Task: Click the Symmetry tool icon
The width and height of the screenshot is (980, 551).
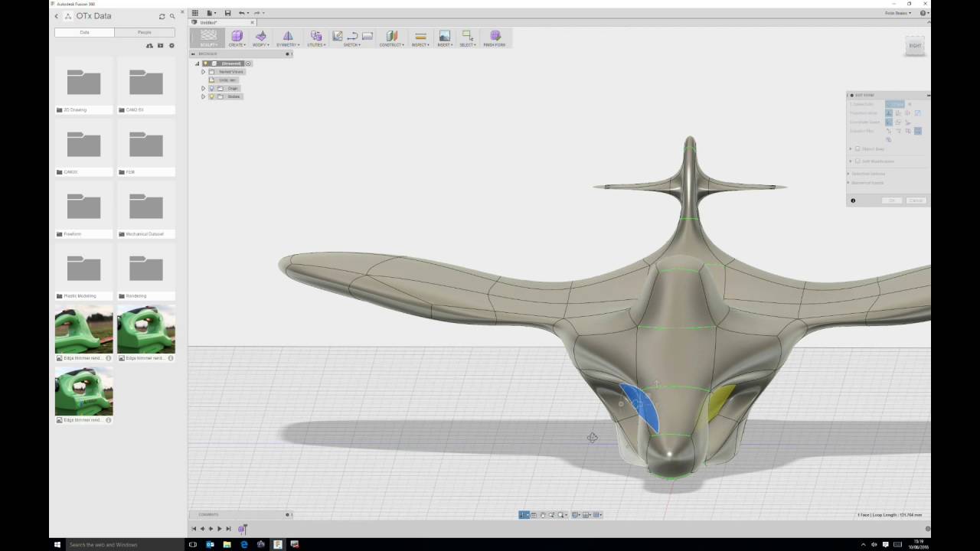Action: pos(288,36)
